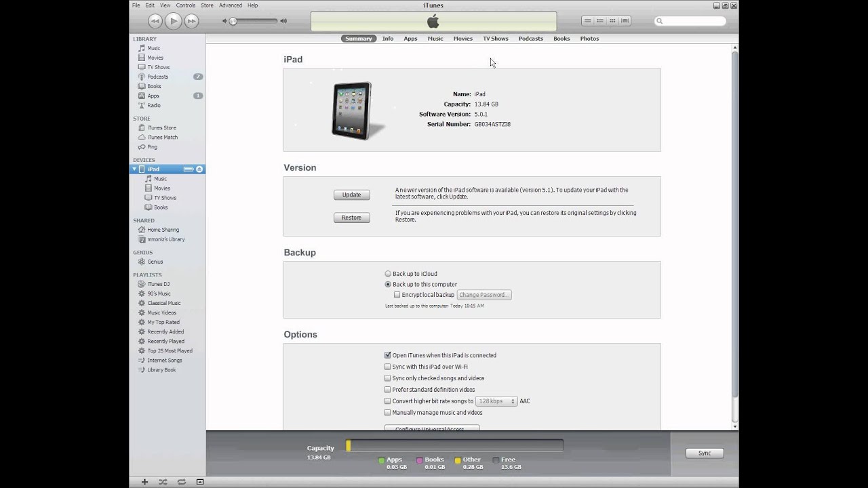Select Back up to this computer
Viewport: 868px width, 488px height.
coord(389,284)
